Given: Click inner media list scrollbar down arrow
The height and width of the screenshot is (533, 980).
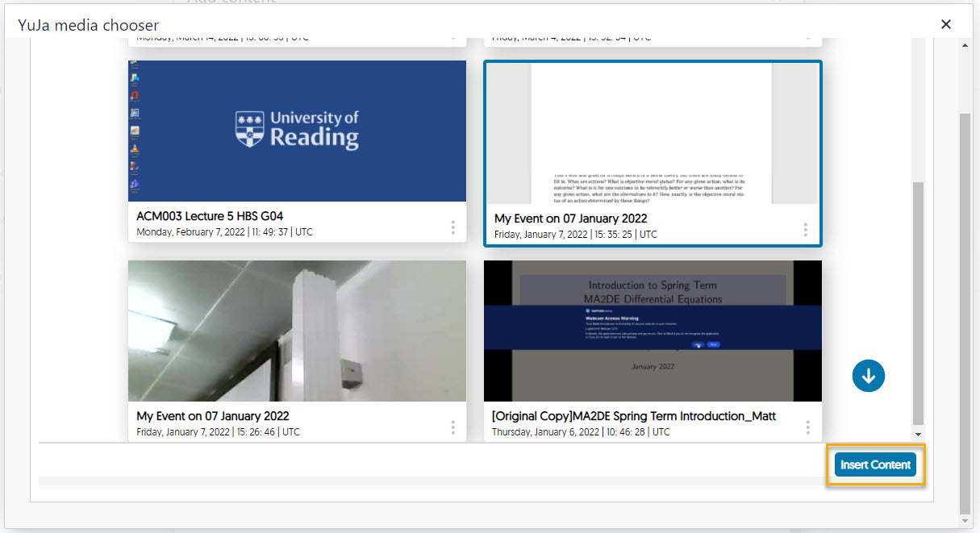Looking at the screenshot, I should 918,434.
